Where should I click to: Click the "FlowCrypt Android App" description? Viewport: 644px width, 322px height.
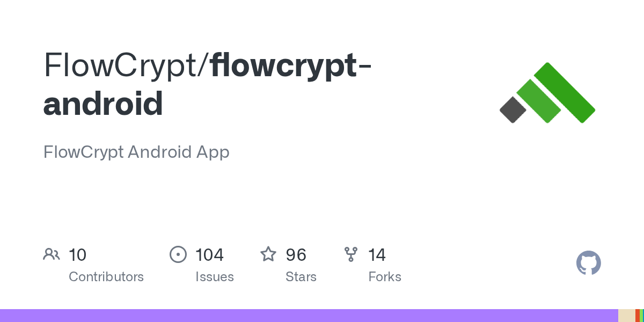pyautogui.click(x=136, y=152)
